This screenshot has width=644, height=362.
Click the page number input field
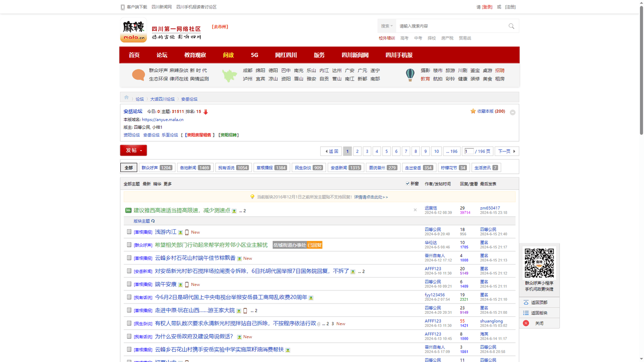click(x=469, y=151)
